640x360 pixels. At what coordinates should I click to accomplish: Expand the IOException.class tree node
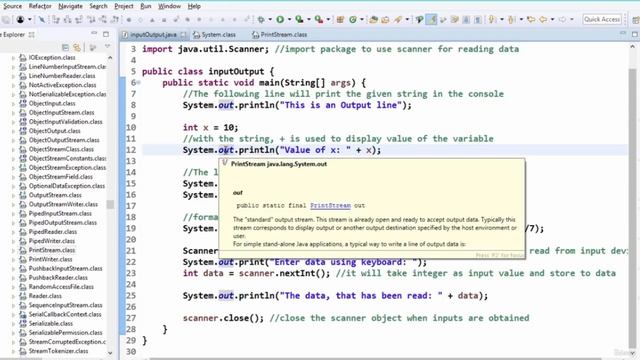(13, 58)
